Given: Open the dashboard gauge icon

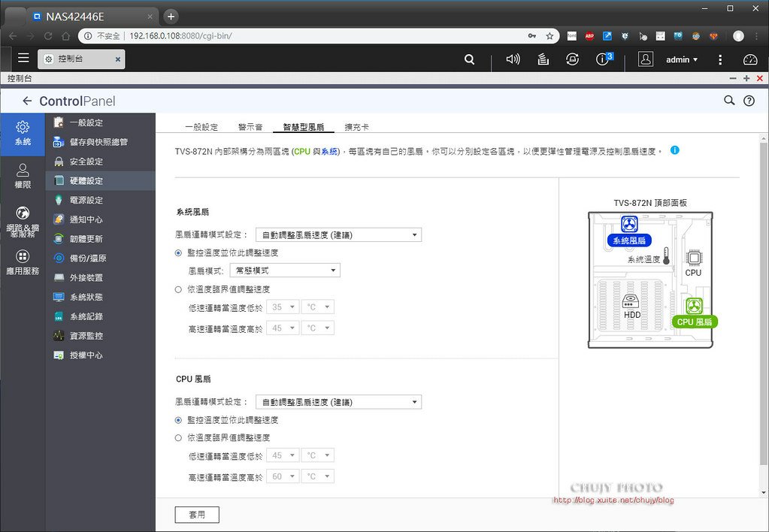Looking at the screenshot, I should coord(750,60).
